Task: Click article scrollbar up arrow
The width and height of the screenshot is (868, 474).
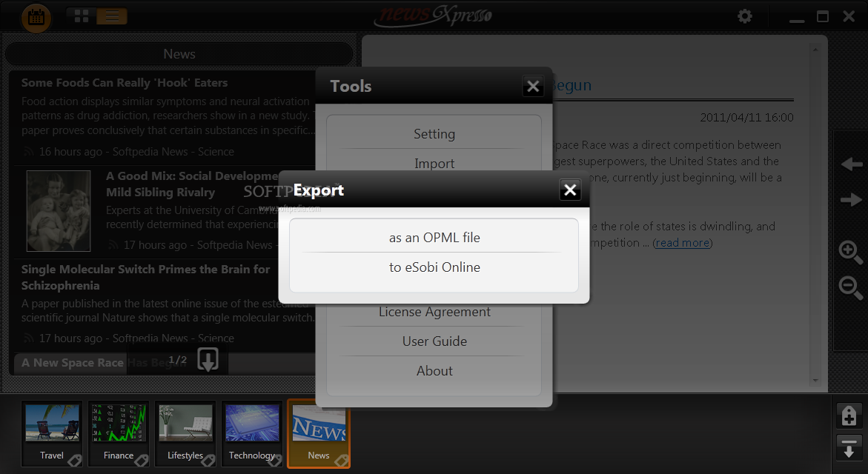Action: 815,50
